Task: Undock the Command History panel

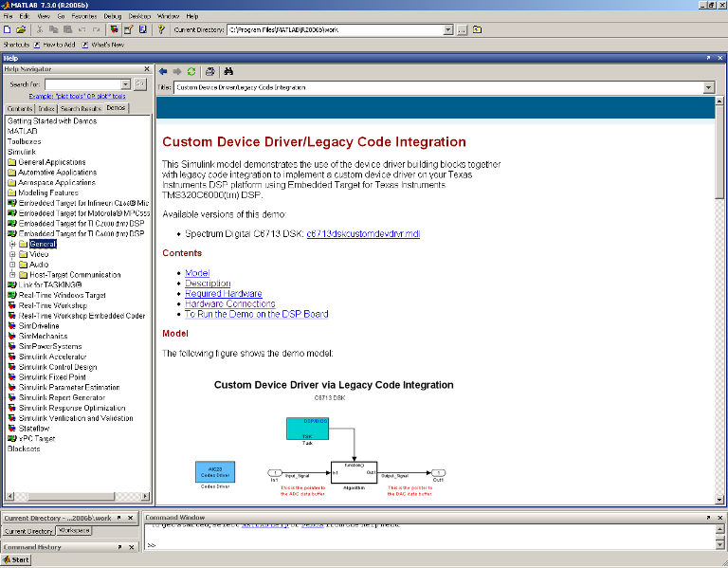Action: (119, 547)
